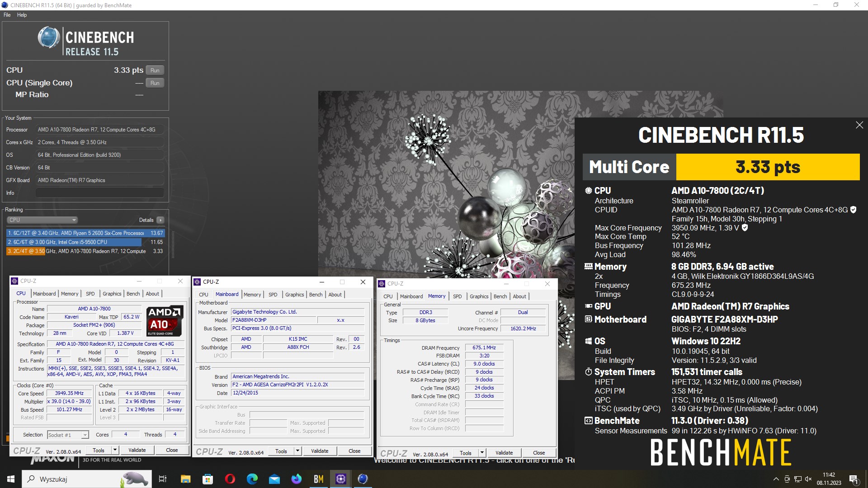The height and width of the screenshot is (488, 868).
Task: Click the taskbar search box Wyszukaj
Action: point(87,479)
